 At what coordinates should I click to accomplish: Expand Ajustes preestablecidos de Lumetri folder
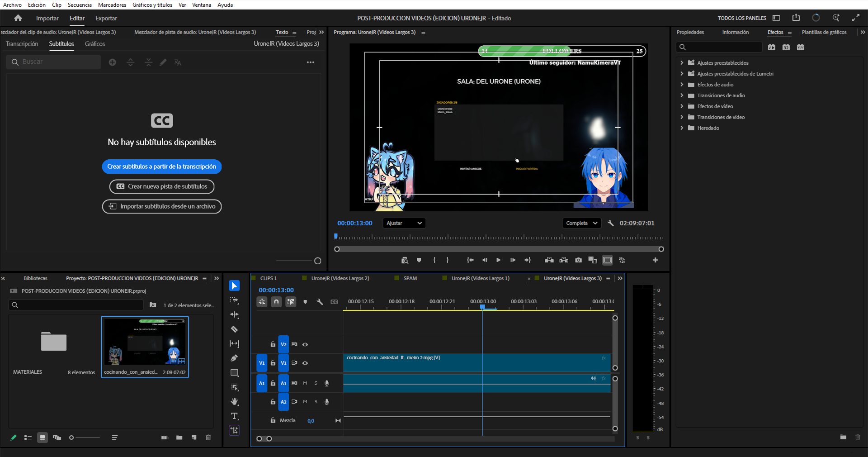click(x=682, y=74)
